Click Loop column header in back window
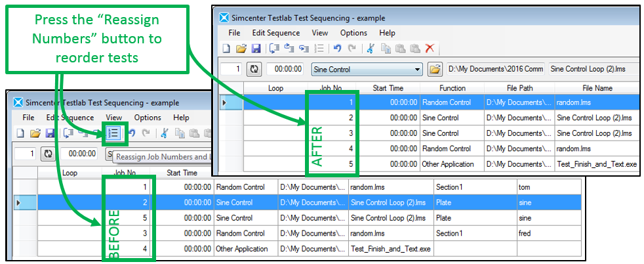644x264 pixels. [x=70, y=173]
